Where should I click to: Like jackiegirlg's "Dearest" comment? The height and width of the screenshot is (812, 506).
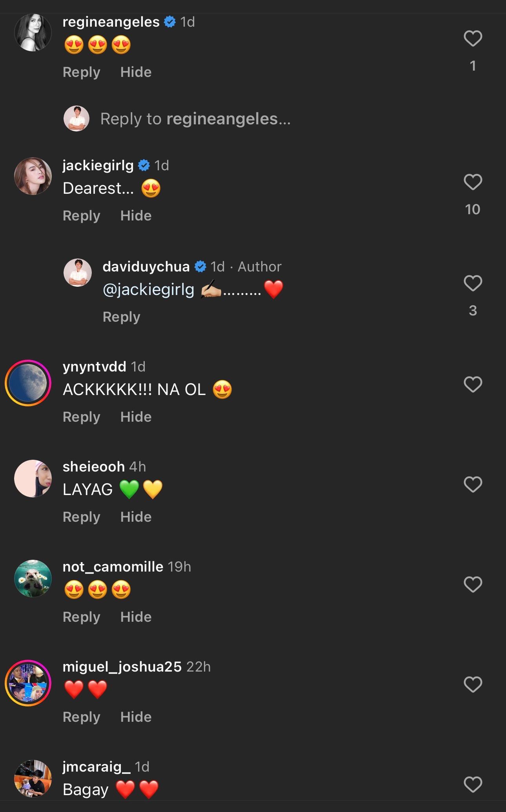point(473,182)
